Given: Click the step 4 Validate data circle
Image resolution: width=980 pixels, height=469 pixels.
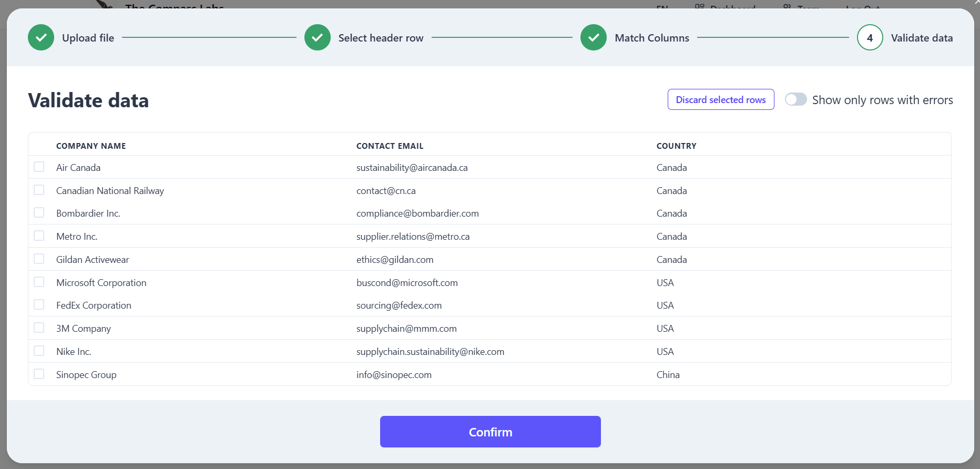Looking at the screenshot, I should pos(870,37).
